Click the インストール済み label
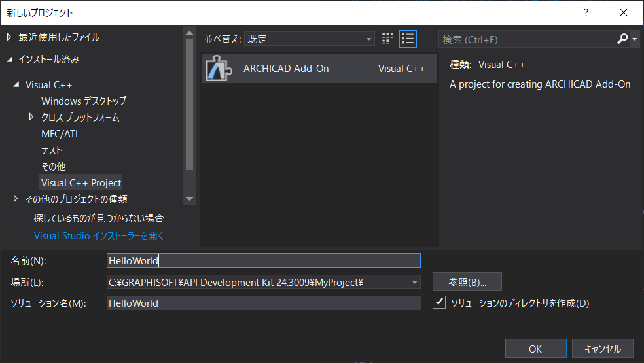The width and height of the screenshot is (644, 363). [48, 60]
